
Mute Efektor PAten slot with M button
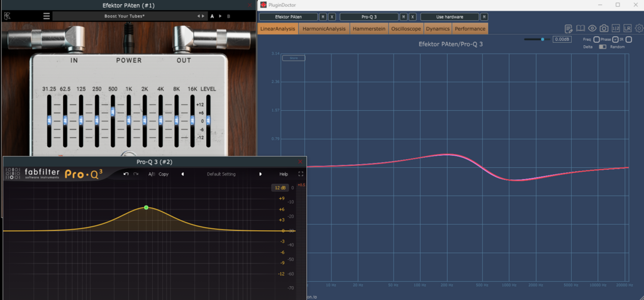(323, 17)
